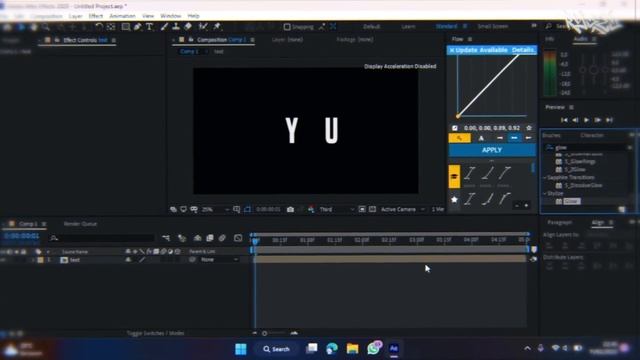Viewport: 640px width, 360px height.
Task: Select the Brush tool
Action: [164, 27]
